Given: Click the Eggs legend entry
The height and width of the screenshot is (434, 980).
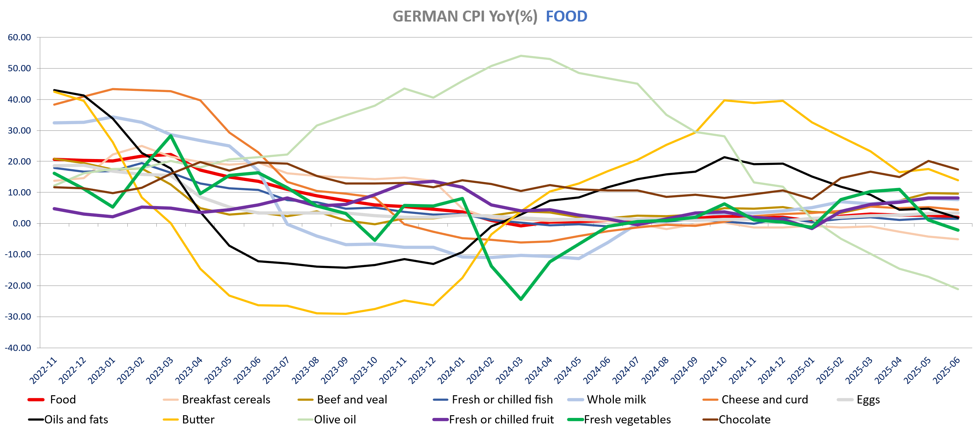Looking at the screenshot, I should [868, 400].
